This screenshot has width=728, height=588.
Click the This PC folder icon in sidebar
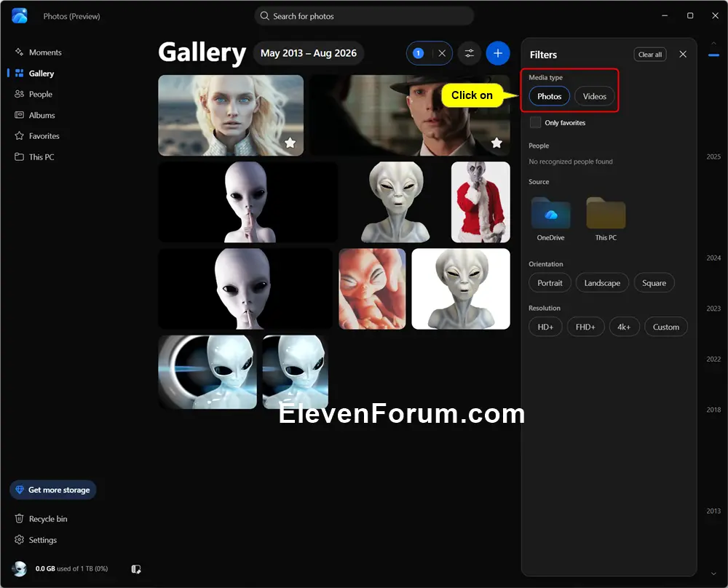(19, 156)
